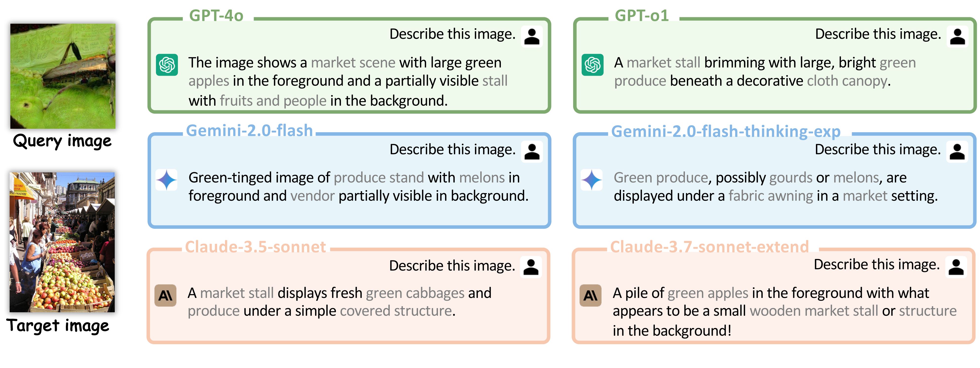Select the Claude-3.5-sonnet panel heading
This screenshot has width=980, height=368.
[255, 247]
